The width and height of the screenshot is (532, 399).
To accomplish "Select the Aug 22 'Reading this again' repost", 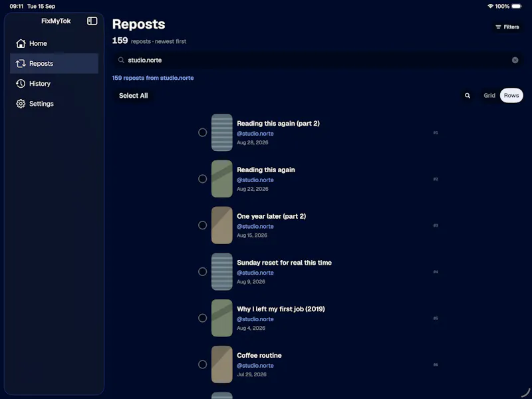I will pos(203,179).
